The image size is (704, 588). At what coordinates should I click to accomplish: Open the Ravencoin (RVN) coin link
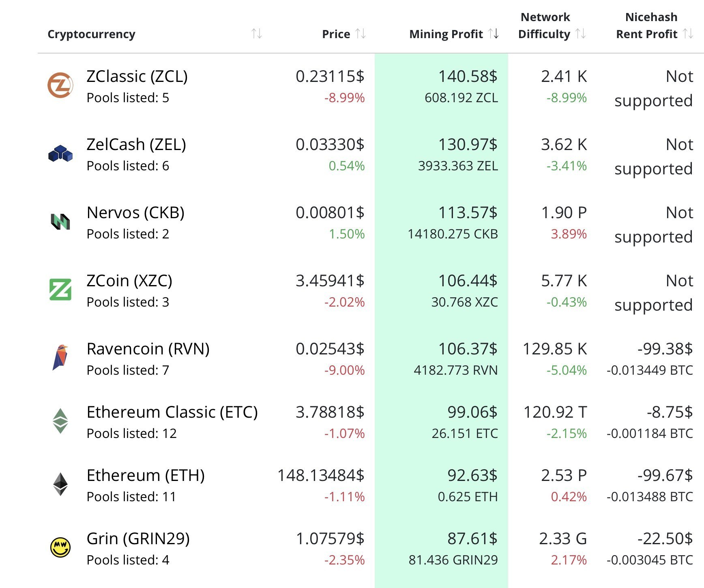point(148,349)
